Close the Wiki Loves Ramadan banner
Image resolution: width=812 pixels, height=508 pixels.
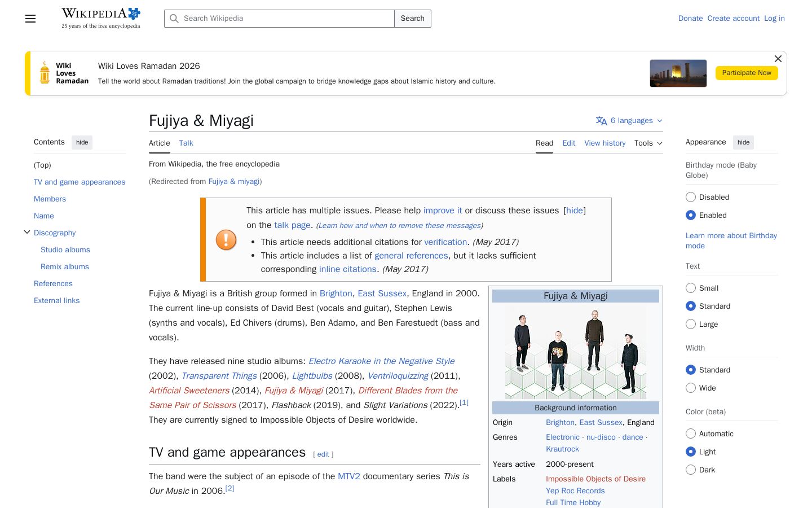(778, 59)
